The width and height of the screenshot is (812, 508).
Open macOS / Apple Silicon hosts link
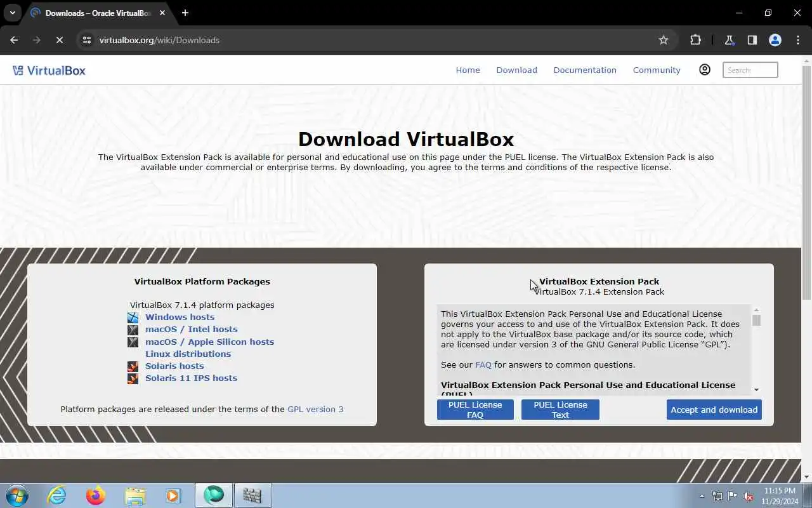[x=209, y=342]
